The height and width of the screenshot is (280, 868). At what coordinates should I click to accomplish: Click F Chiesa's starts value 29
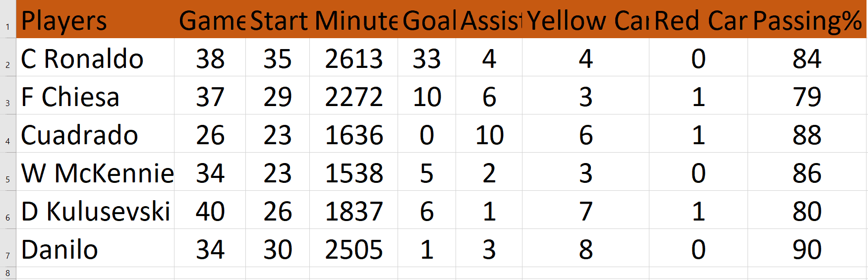tap(277, 97)
